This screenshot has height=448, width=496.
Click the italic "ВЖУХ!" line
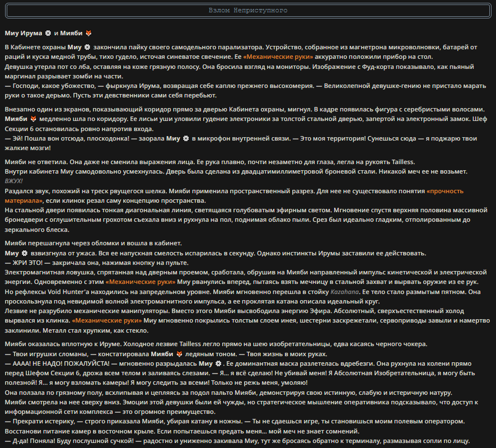(13, 181)
